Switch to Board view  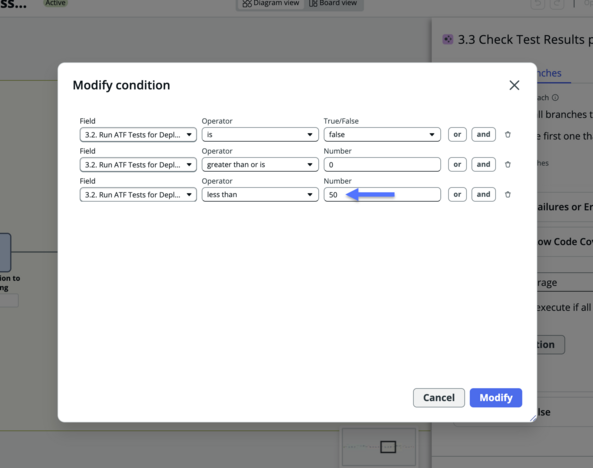(x=333, y=3)
